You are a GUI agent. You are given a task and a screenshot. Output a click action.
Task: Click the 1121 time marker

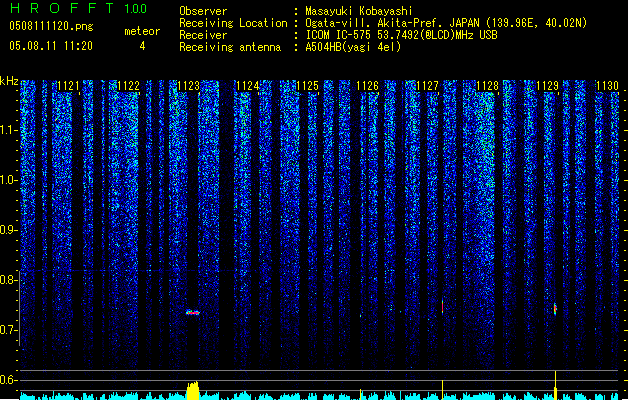(x=68, y=86)
